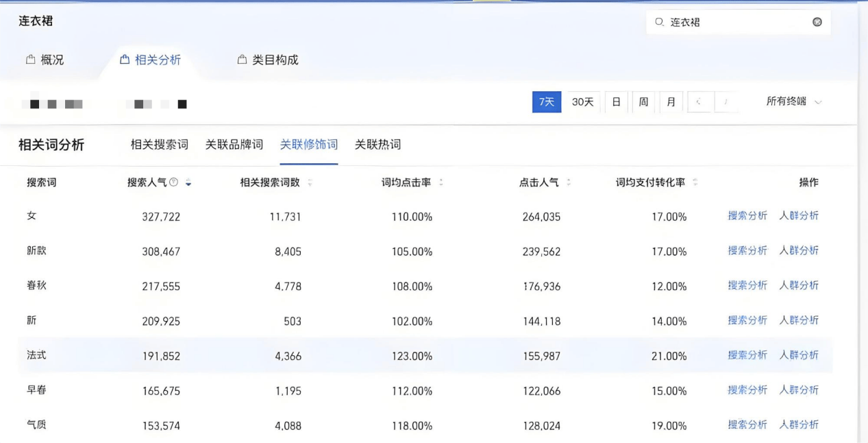Open 人群分析 for the keyword 女
The width and height of the screenshot is (868, 443).
point(799,215)
